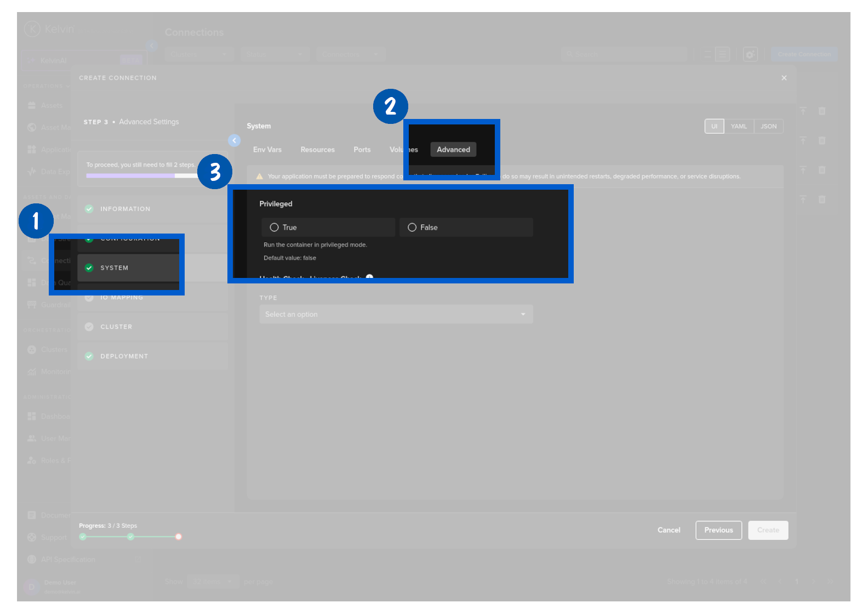
Task: Go to the System step in sidebar
Action: pyautogui.click(x=114, y=268)
